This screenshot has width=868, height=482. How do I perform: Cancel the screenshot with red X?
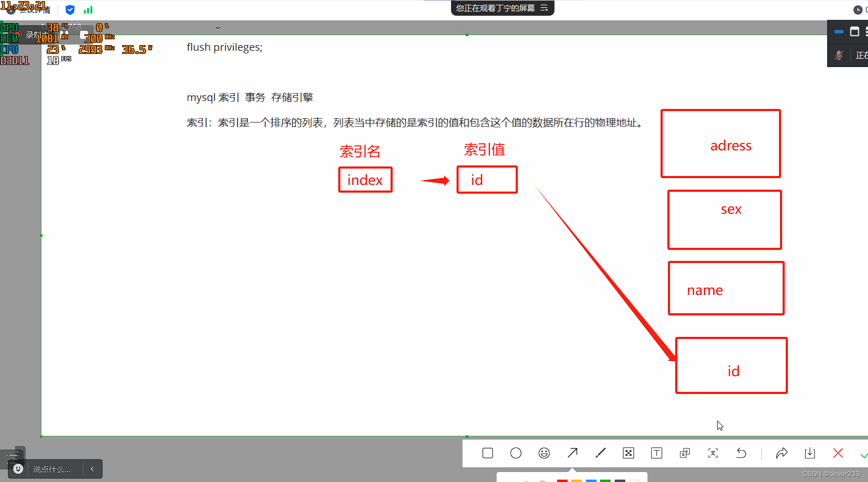[838, 453]
